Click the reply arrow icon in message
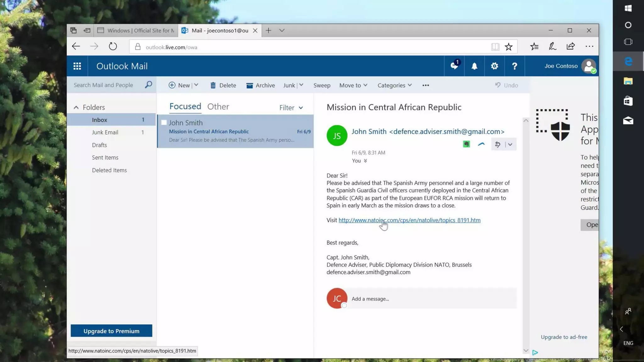Screen dimensions: 644x362 click(497, 145)
